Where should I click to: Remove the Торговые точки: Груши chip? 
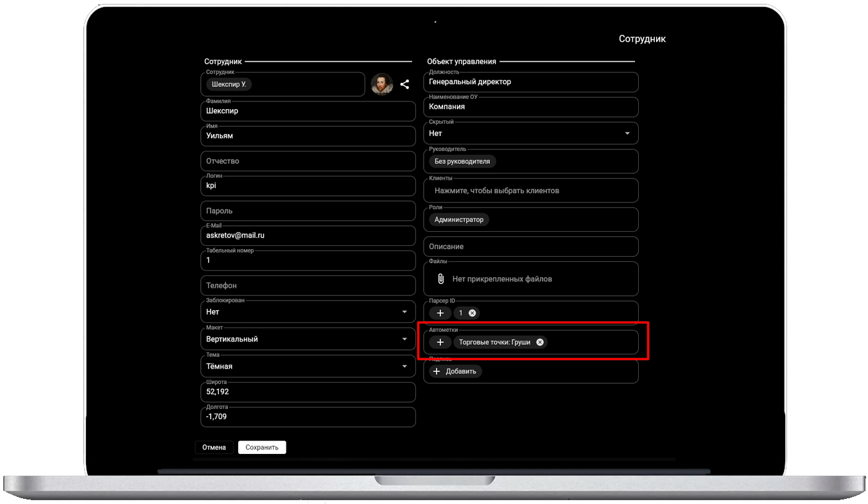(540, 342)
